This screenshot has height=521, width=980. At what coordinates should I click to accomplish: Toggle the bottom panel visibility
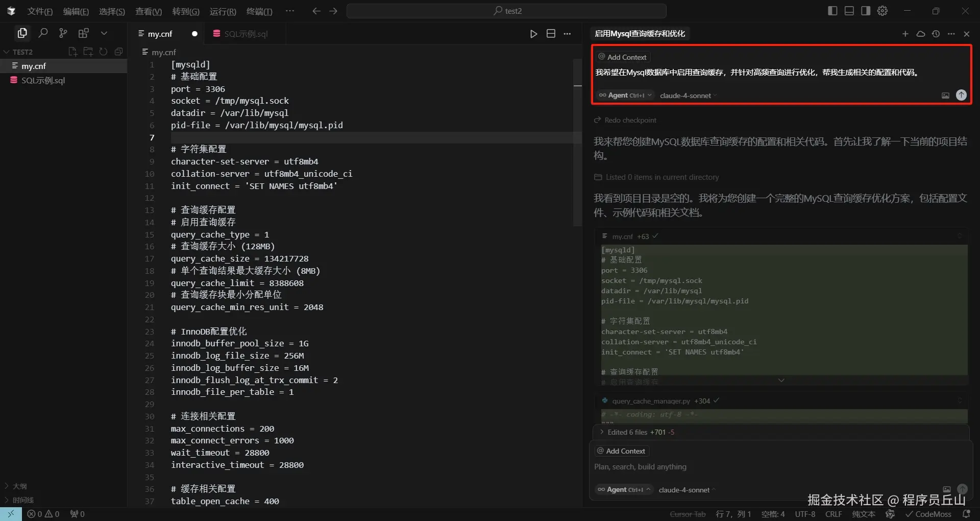pyautogui.click(x=849, y=11)
